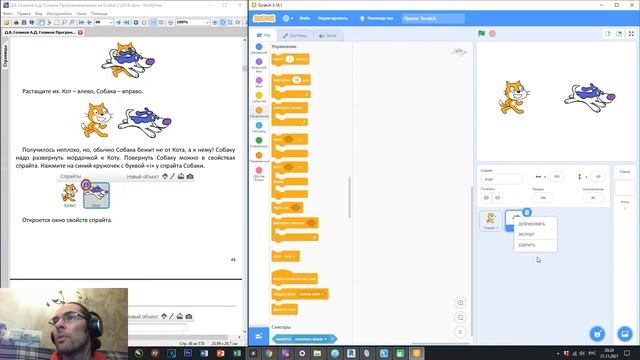This screenshot has height=360, width=640.
Task: Show the sprite with the open eye button
Action: click(486, 198)
